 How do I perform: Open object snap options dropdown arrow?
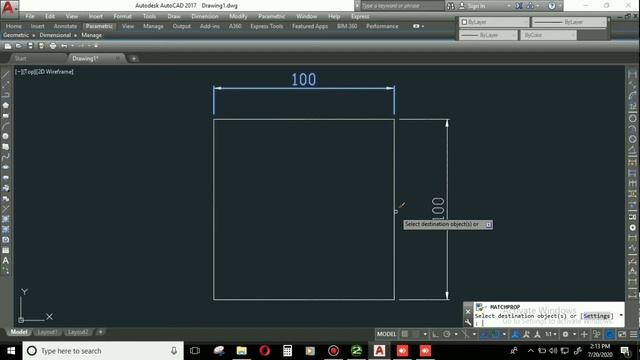(x=504, y=334)
